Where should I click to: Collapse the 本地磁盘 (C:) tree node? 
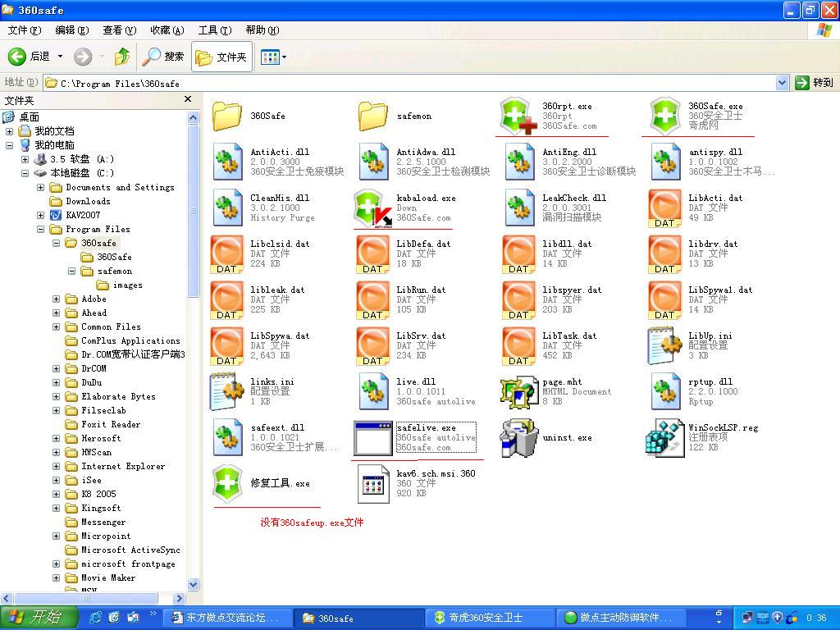[25, 173]
